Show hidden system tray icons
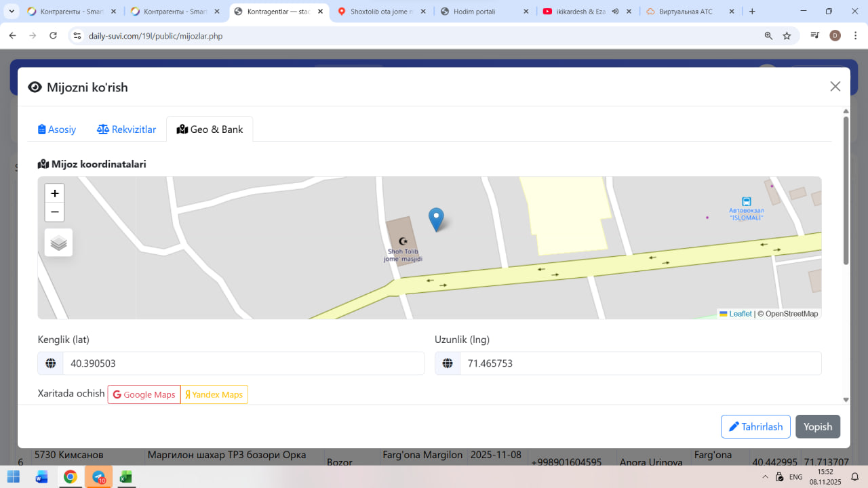868x488 pixels. point(766,476)
